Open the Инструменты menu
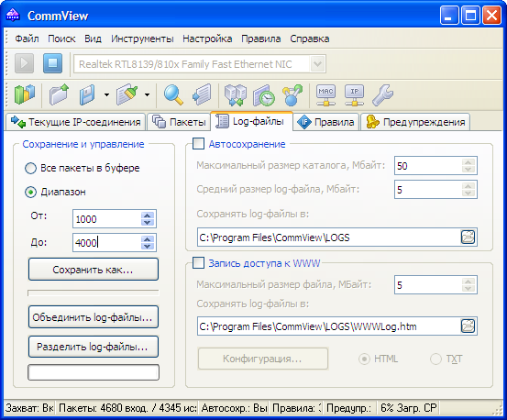 [142, 39]
